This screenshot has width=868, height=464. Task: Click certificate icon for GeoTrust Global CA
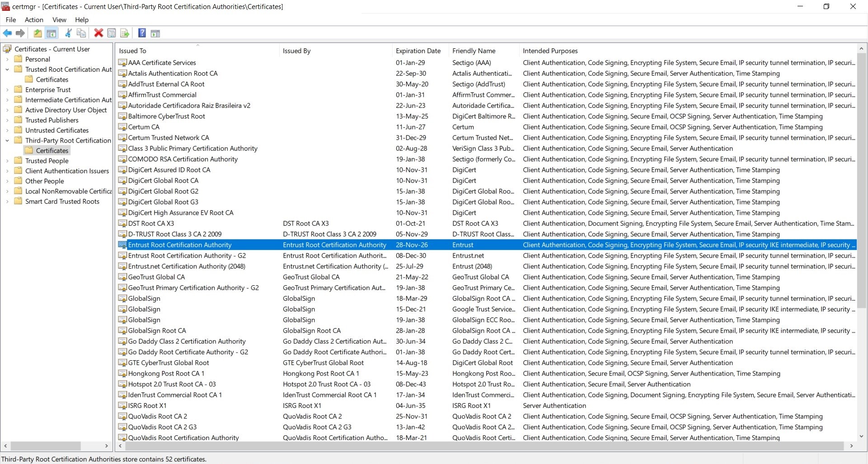click(x=122, y=277)
